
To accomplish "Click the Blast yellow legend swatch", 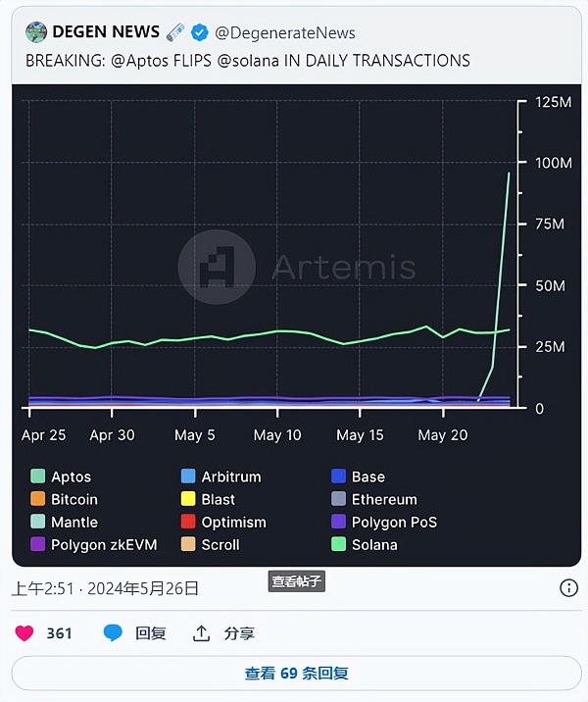I will [x=188, y=499].
